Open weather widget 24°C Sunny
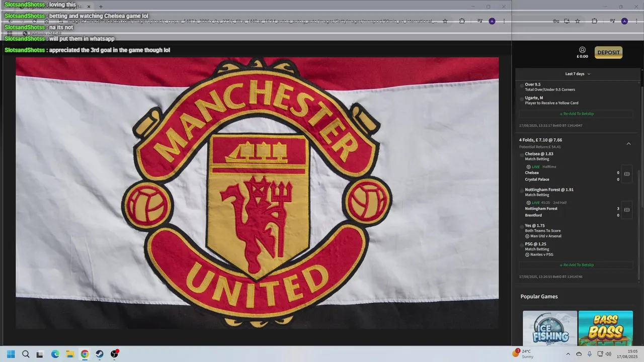The height and width of the screenshot is (362, 644). tap(523, 354)
